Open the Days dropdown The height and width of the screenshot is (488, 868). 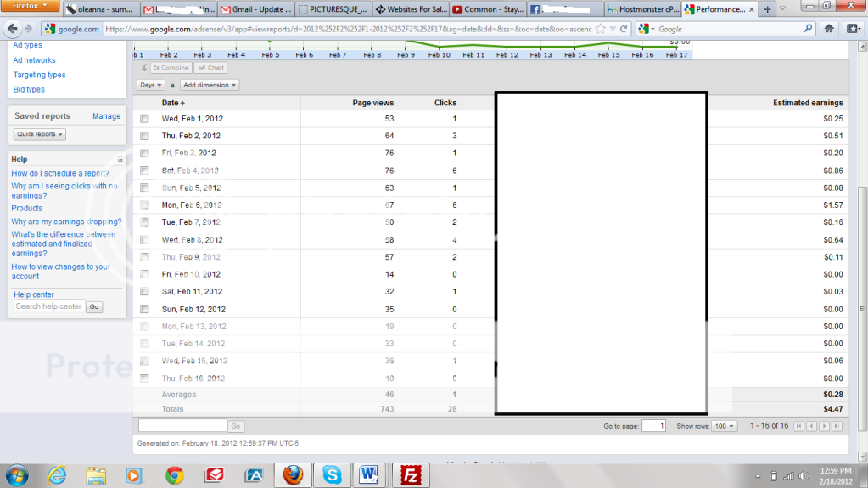tap(150, 85)
